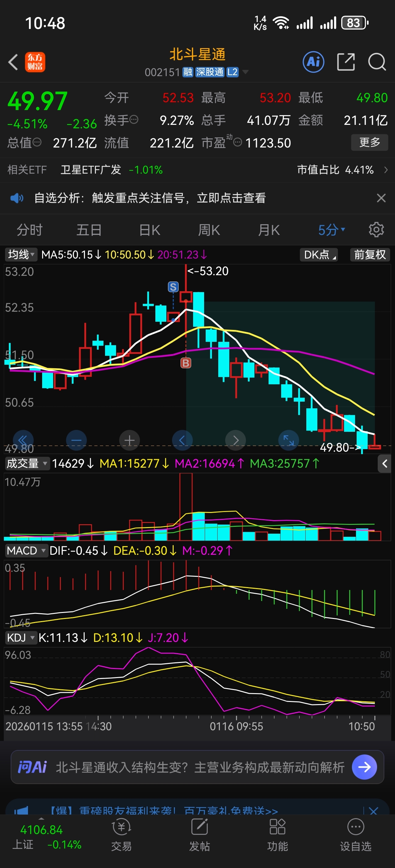The width and height of the screenshot is (395, 868).
Task: Tap the S sell marker
Action: pos(173,287)
